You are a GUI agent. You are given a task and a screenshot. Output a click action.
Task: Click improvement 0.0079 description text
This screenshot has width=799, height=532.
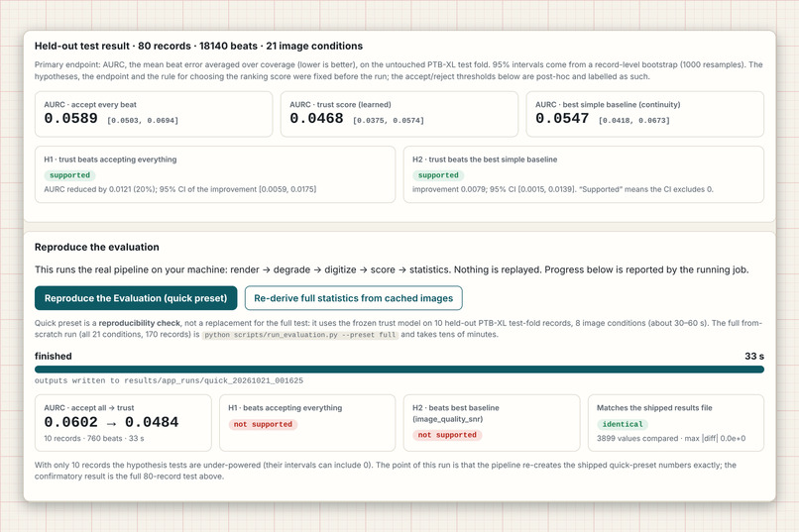click(x=562, y=189)
